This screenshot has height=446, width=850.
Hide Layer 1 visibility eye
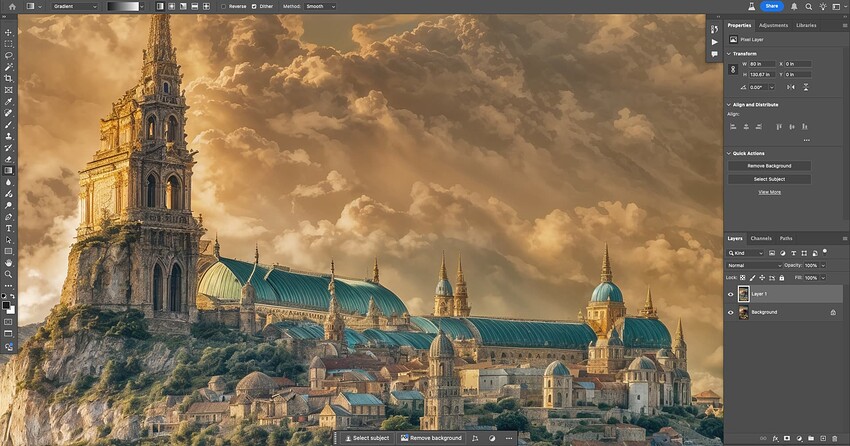(x=730, y=294)
